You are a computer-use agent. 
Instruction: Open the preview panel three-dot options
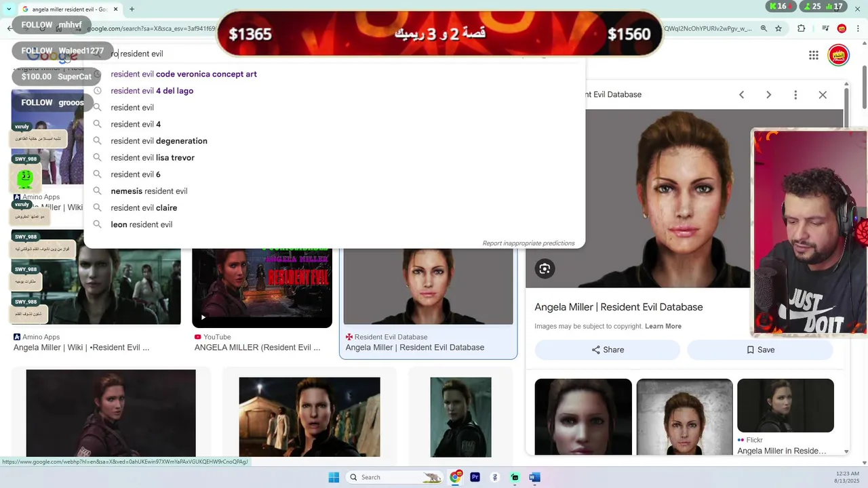(x=795, y=95)
